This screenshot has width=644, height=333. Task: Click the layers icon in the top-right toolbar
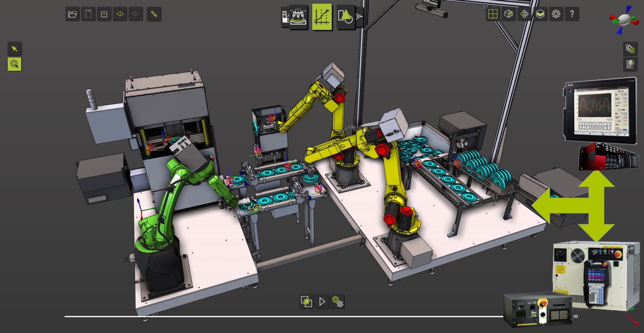[540, 14]
